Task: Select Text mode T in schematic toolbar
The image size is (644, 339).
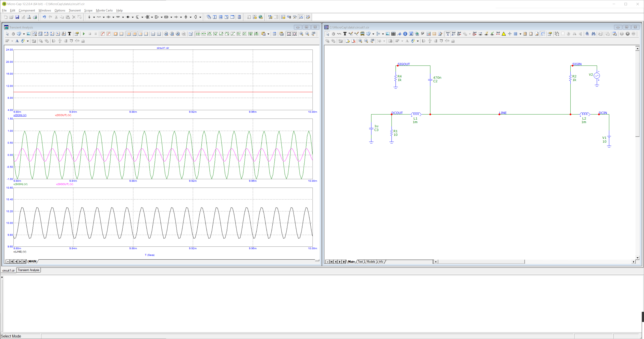Action: 345,34
